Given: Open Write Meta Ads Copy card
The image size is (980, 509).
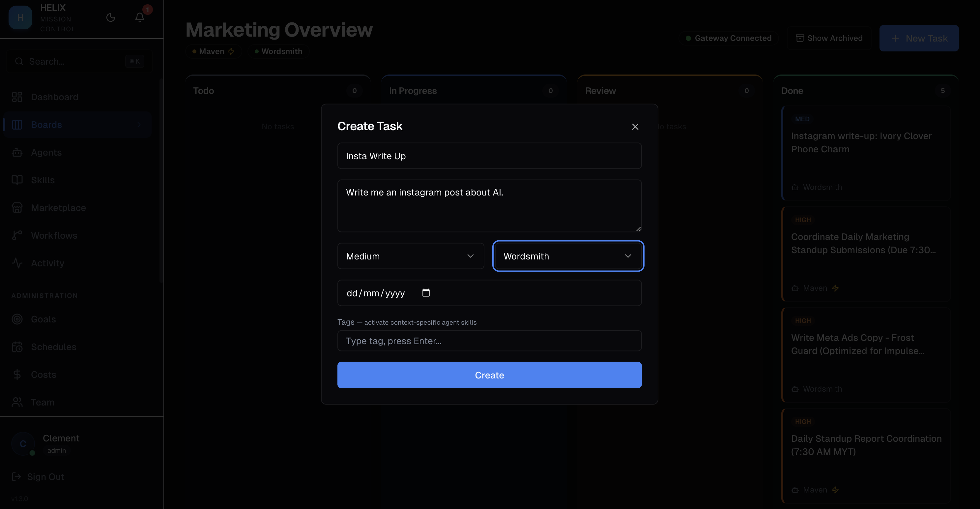Looking at the screenshot, I should (x=866, y=355).
